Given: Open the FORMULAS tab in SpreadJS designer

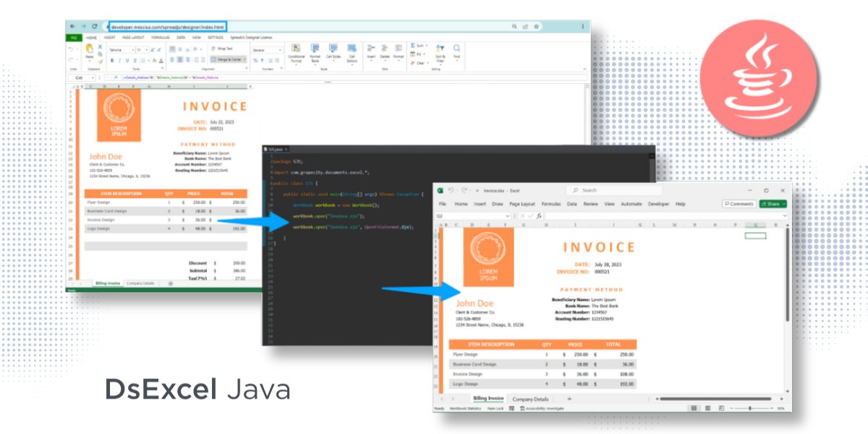Looking at the screenshot, I should tap(160, 38).
